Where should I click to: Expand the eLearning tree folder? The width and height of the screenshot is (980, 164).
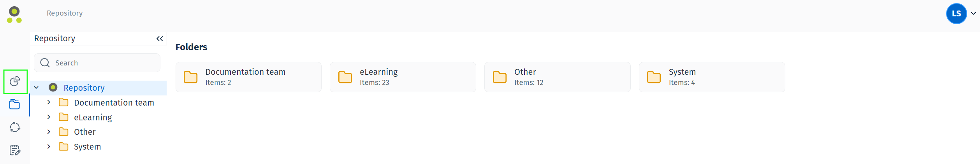pyautogui.click(x=49, y=117)
